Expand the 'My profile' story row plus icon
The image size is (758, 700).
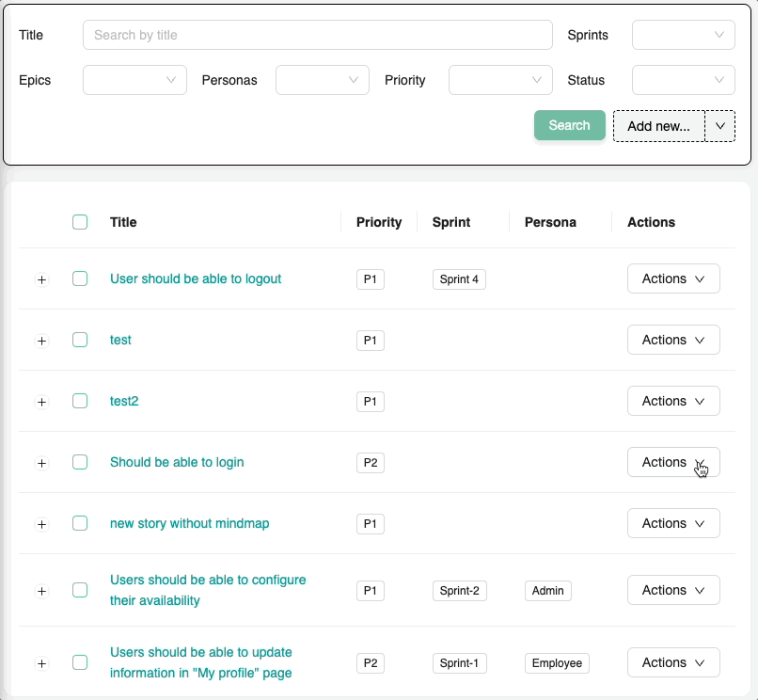[x=41, y=663]
